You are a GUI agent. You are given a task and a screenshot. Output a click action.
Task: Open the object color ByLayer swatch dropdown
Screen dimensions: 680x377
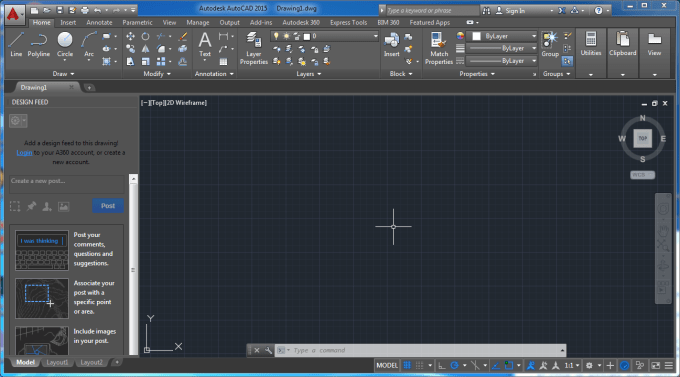(x=505, y=36)
